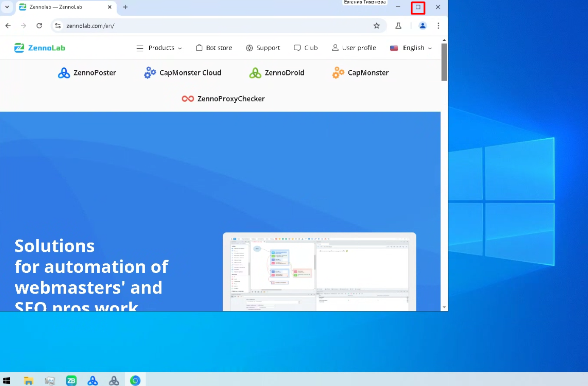This screenshot has height=386, width=588.
Task: Bookmark this page with the star icon
Action: click(377, 26)
